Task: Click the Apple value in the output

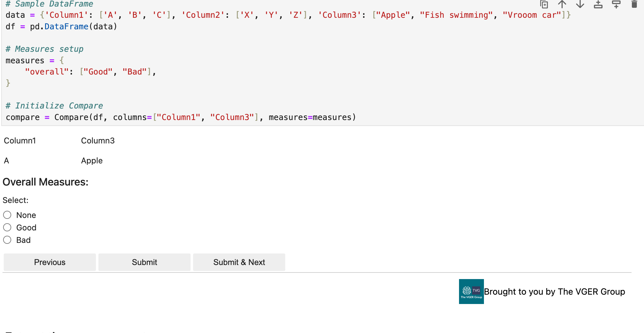Action: pos(92,161)
